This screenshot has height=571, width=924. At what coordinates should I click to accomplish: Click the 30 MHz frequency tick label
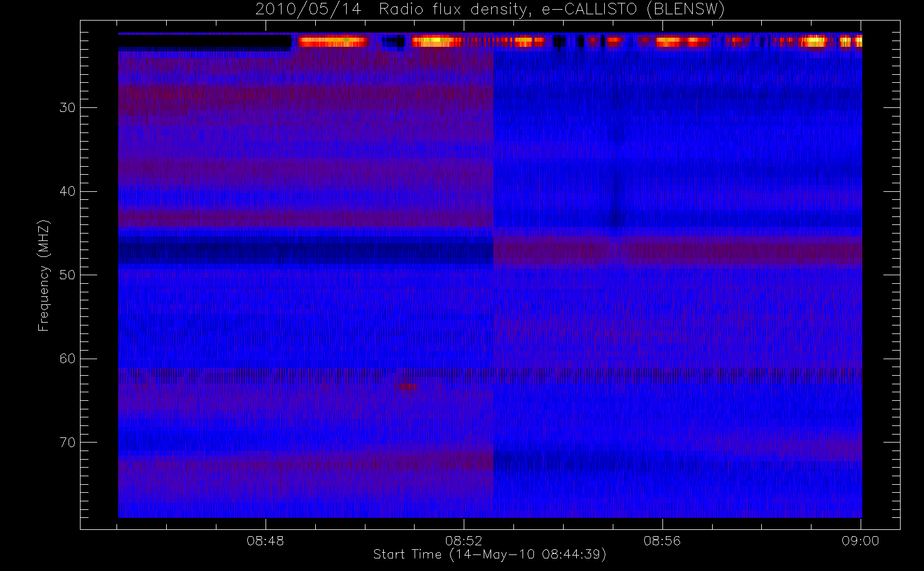(67, 107)
